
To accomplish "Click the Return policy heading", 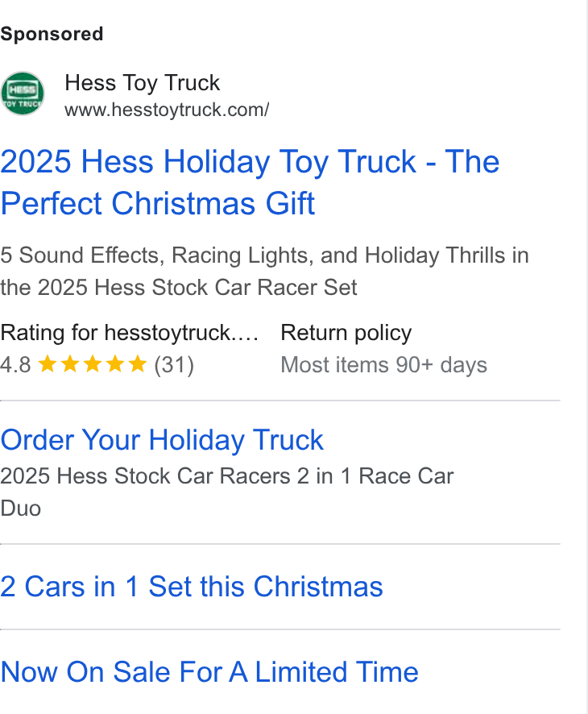I will click(346, 333).
